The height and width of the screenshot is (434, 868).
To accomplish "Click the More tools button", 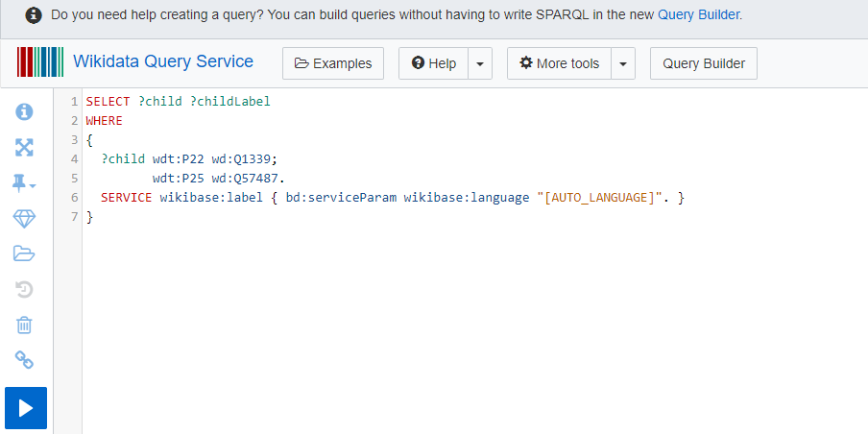I will point(559,63).
